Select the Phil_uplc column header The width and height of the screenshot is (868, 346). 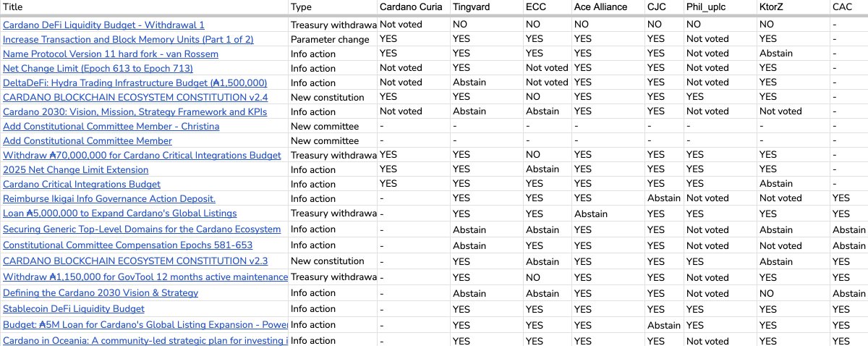707,7
